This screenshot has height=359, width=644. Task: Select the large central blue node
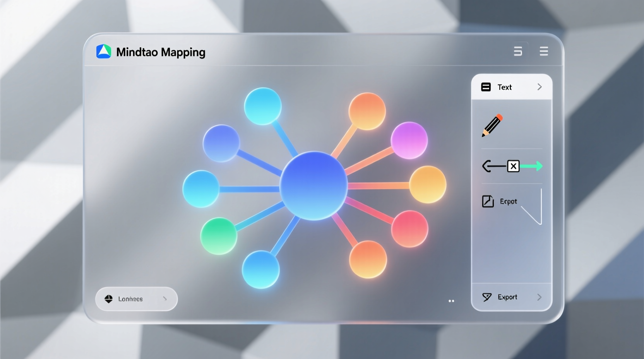(x=313, y=186)
